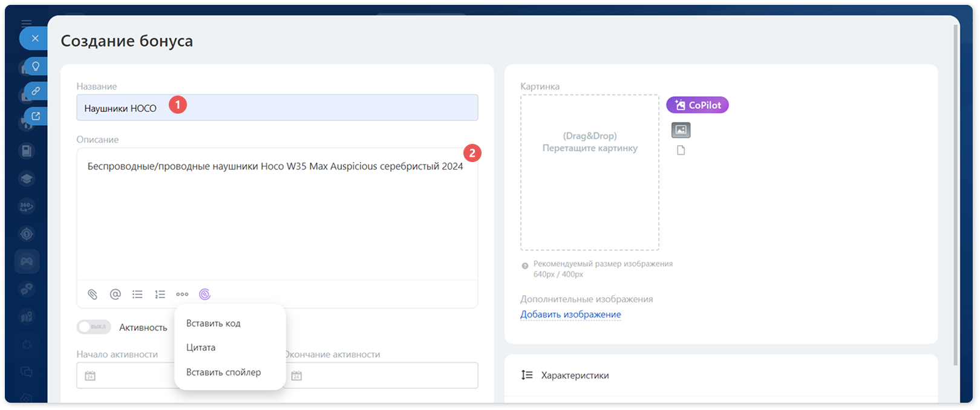980x410 pixels.
Task: Open the lightbulb icon in left sidebar
Action: click(36, 67)
